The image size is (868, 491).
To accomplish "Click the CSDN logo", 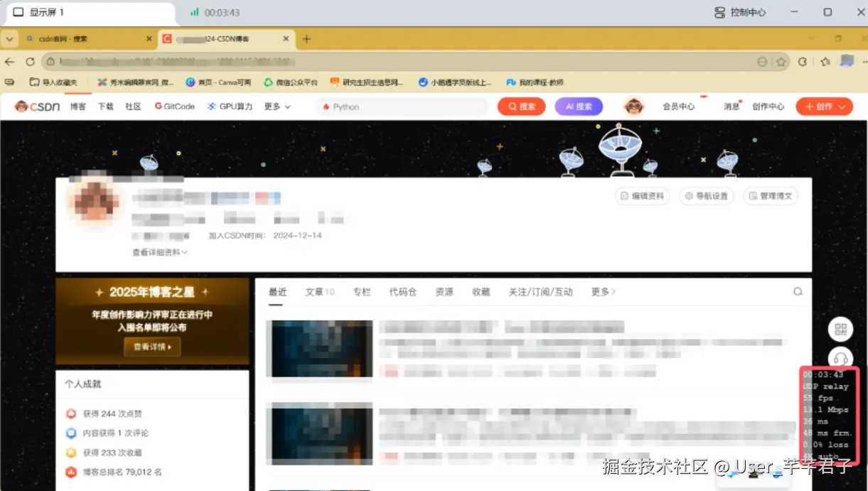I will (37, 107).
